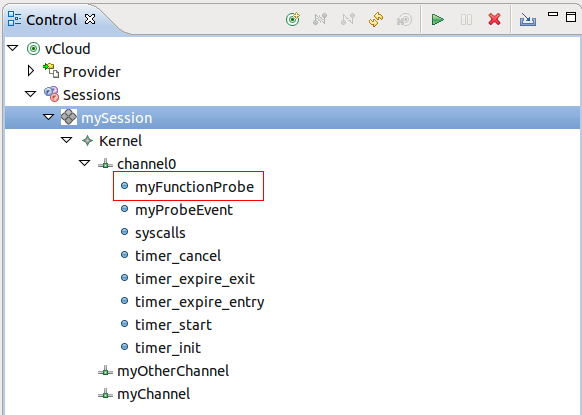Close the Control tab
The width and height of the screenshot is (582, 415).
pos(90,19)
